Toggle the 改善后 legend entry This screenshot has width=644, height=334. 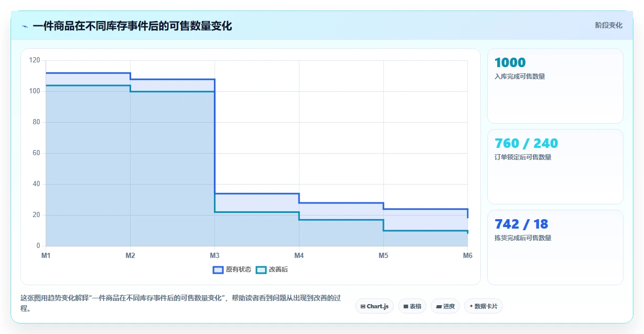click(272, 270)
